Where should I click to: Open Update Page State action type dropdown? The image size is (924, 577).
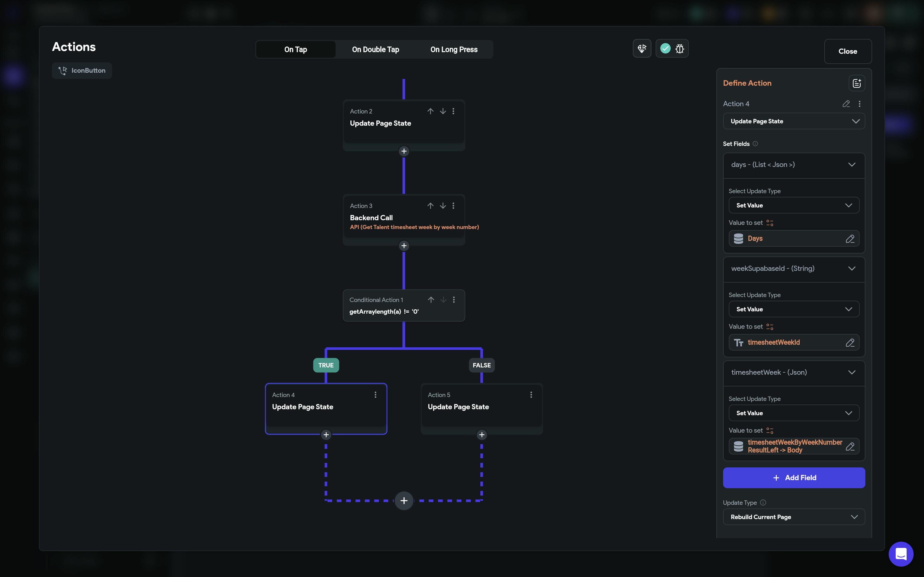794,121
